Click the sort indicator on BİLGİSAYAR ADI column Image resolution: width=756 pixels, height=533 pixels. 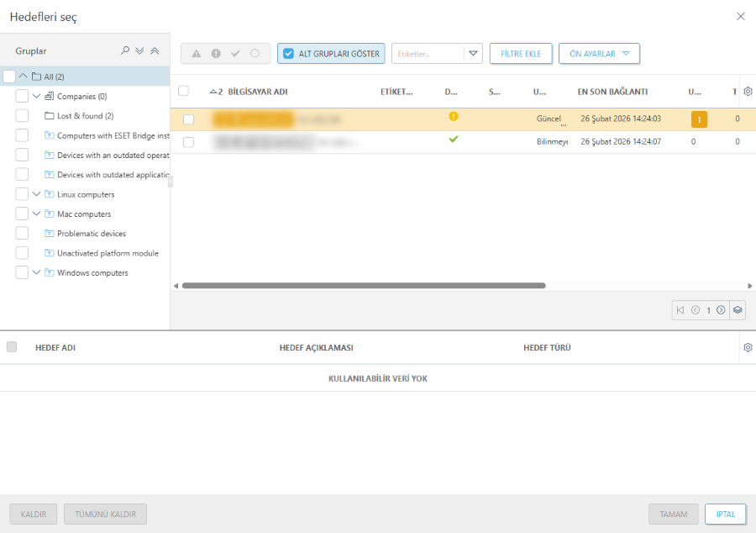point(216,92)
